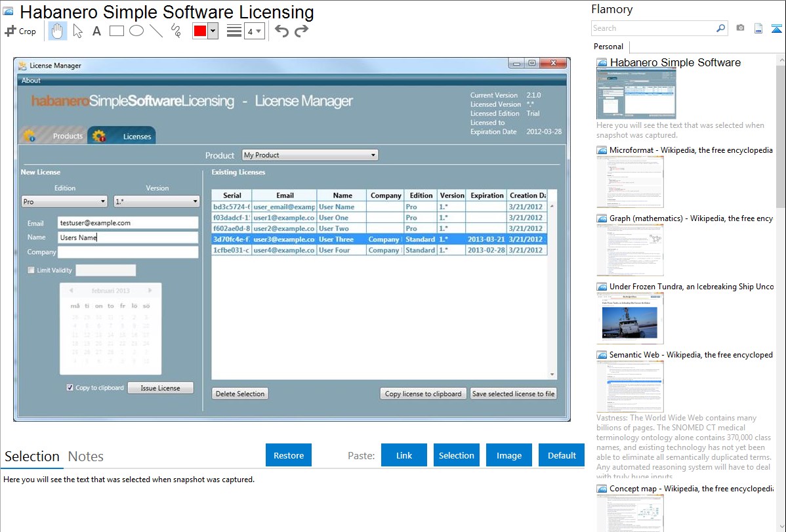Click the licenses list scroll down arrow
Image resolution: width=786 pixels, height=532 pixels.
(x=552, y=375)
